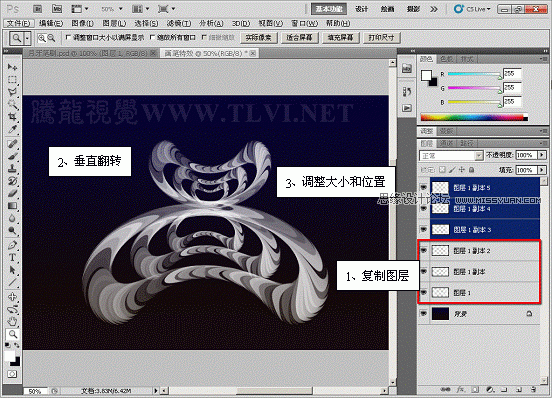Image resolution: width=552 pixels, height=398 pixels.
Task: Select the Magic Wand tool
Action: tap(12, 105)
